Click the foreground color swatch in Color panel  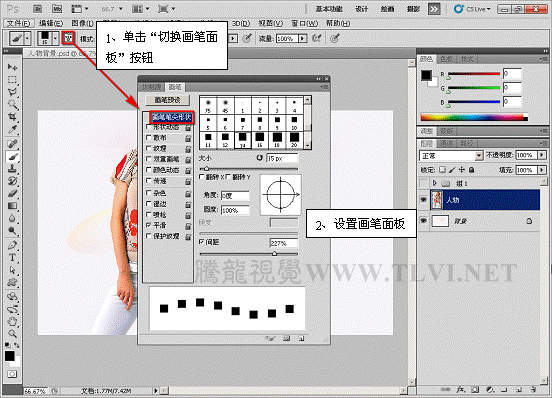coord(426,75)
